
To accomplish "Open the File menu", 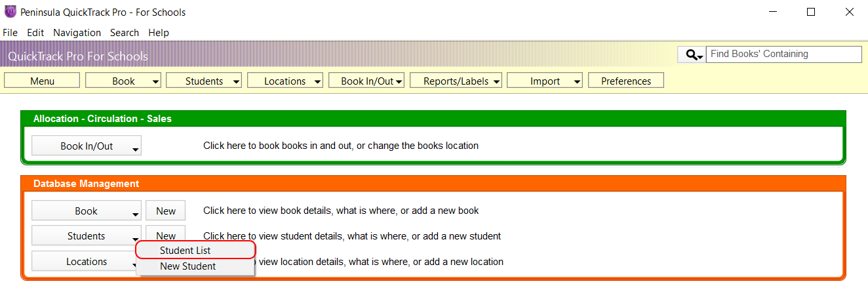I will tap(10, 32).
